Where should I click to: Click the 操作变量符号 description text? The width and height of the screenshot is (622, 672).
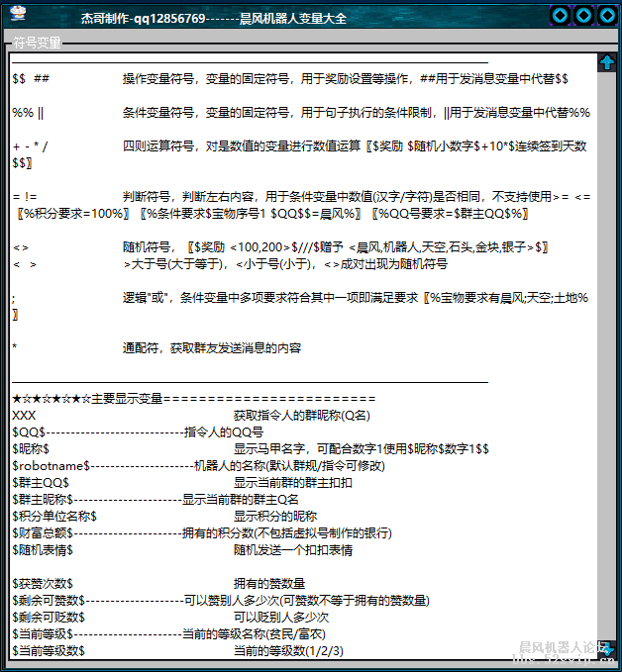(x=346, y=79)
